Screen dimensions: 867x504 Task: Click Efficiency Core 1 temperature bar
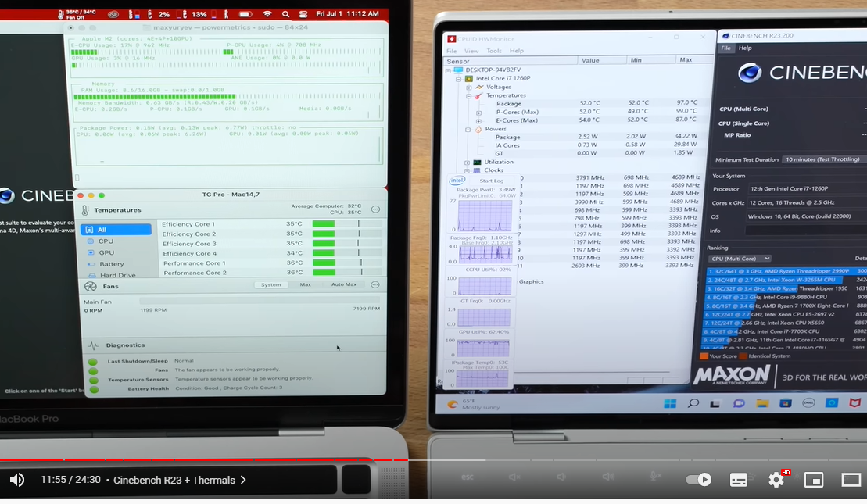click(346, 223)
